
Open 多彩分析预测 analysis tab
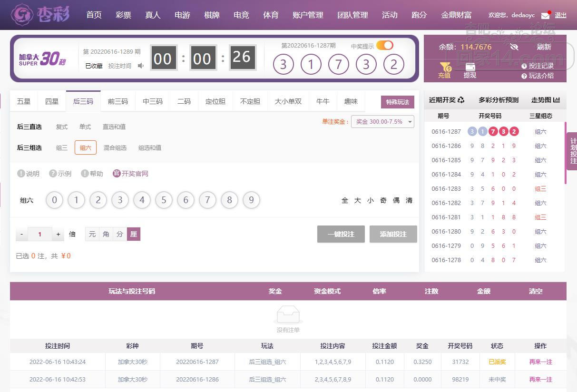499,100
